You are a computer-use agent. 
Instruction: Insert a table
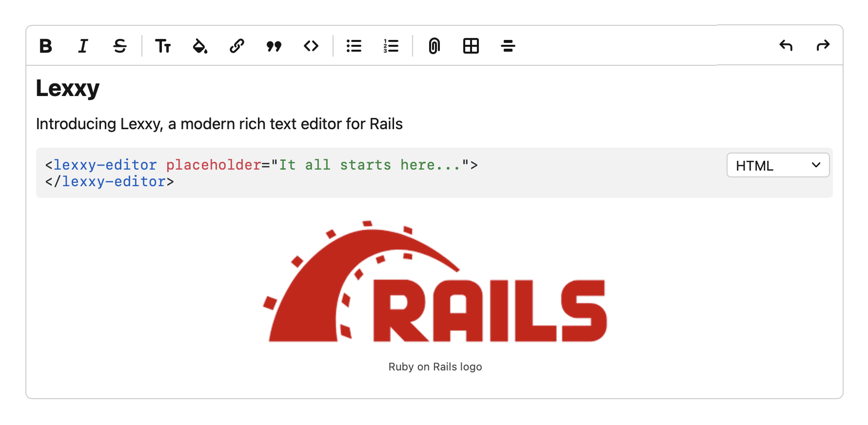[x=471, y=46]
